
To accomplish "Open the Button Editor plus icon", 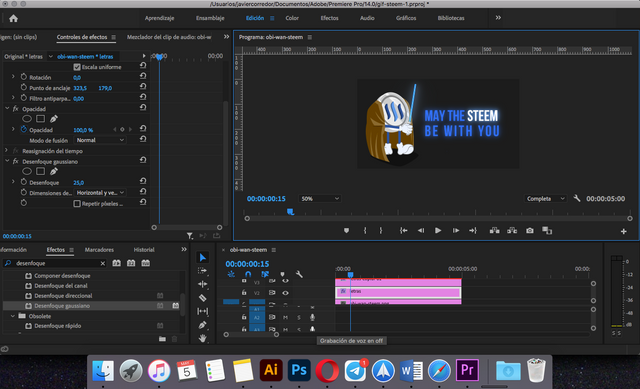I will click(624, 231).
